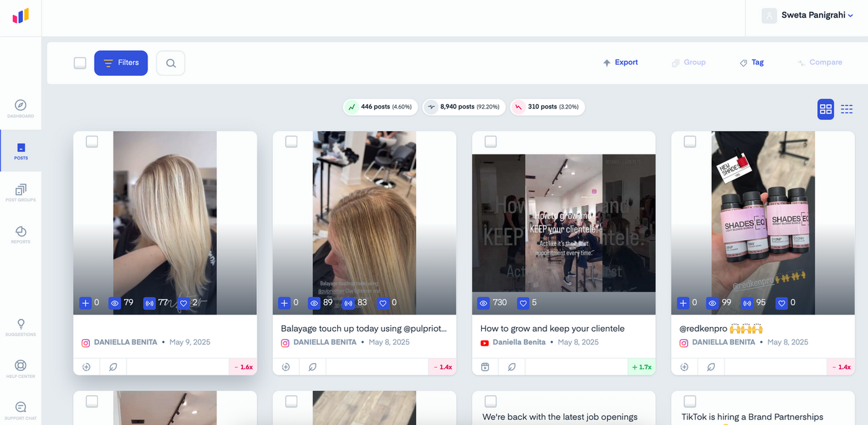Click the calendar icon on clientele post
Image resolution: width=868 pixels, height=425 pixels.
485,367
